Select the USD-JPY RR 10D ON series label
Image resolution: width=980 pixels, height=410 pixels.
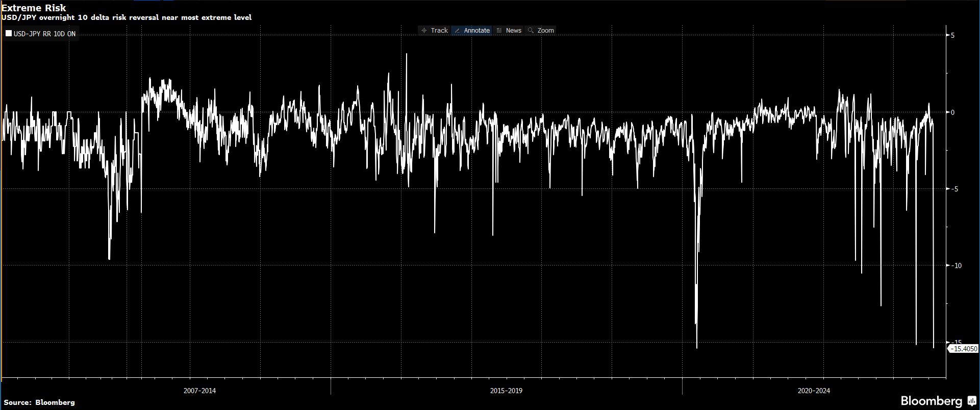click(44, 34)
